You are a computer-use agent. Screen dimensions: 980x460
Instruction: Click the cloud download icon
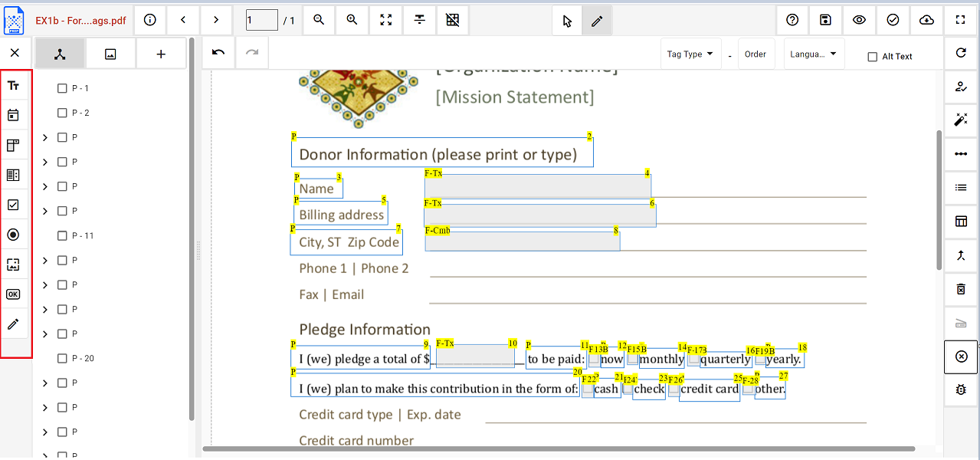(926, 20)
